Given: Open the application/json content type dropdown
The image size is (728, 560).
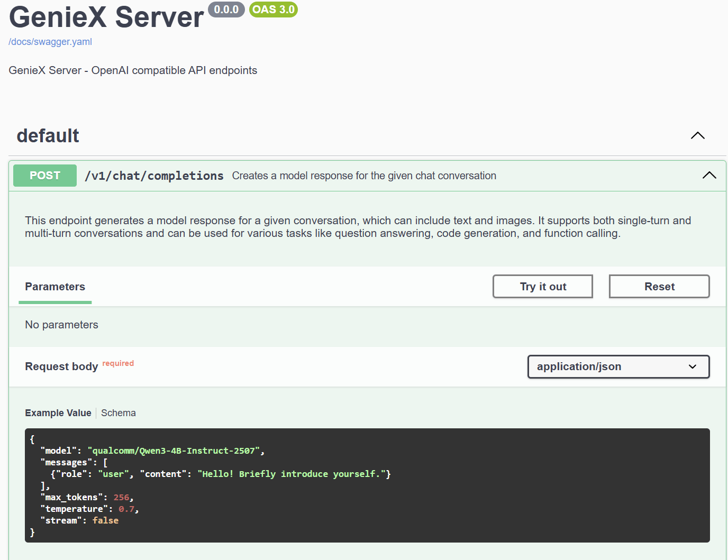Looking at the screenshot, I should click(x=618, y=366).
